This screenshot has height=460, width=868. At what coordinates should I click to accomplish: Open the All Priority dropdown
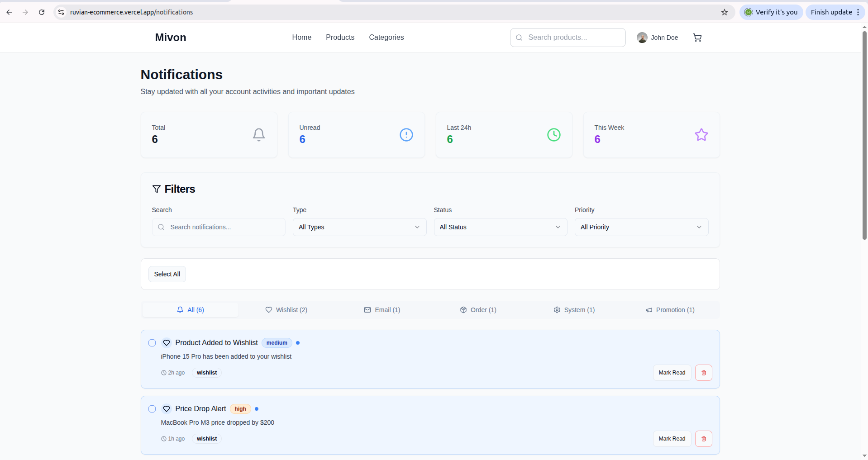(x=641, y=227)
